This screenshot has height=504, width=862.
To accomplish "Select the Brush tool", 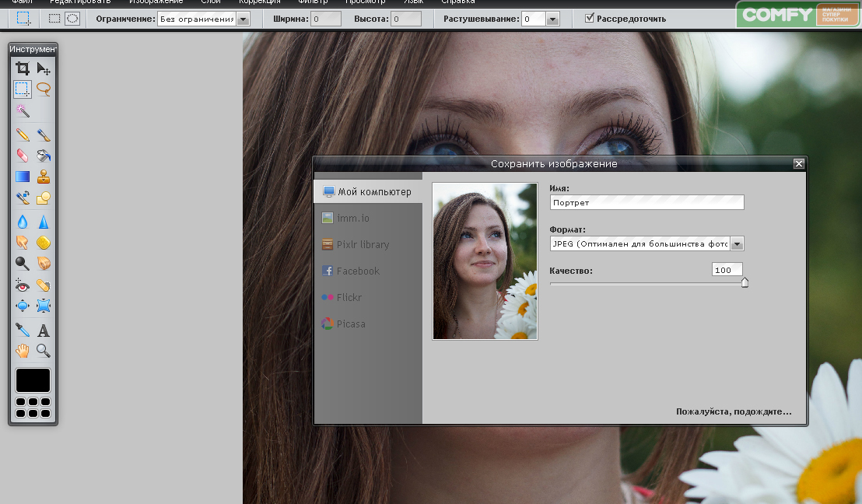I will (44, 135).
